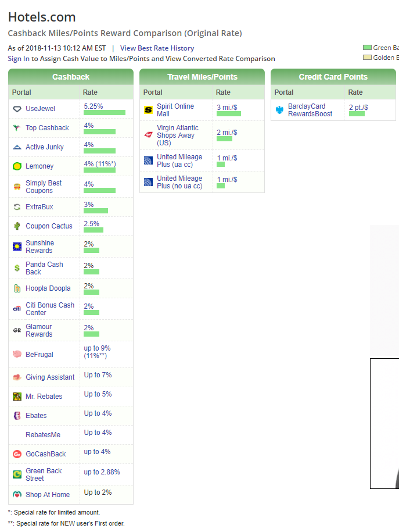
Task: Click the UseJewel green rate bar
Action: (x=105, y=113)
